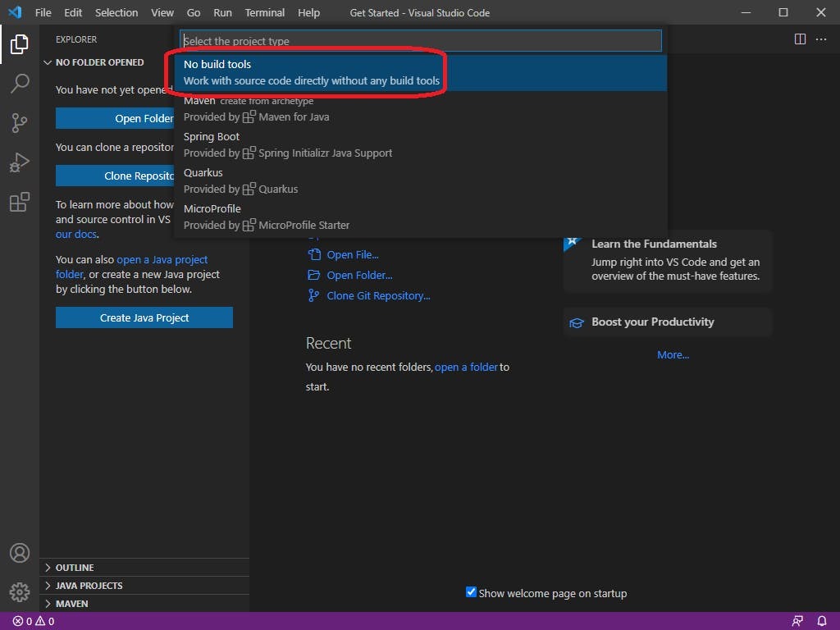840x630 pixels.
Task: Open the Source Control view icon
Action: 20,123
